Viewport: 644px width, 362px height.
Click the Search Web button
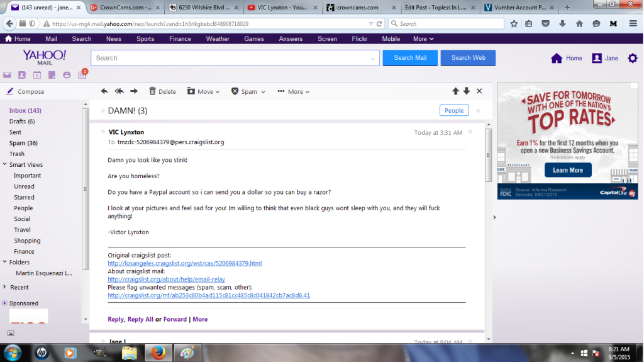(468, 57)
